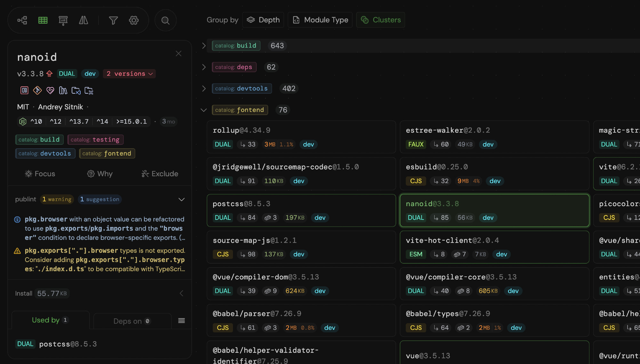The height and width of the screenshot is (364, 640).
Task: Click the warning triangle icon beside pkg.exports message
Action: click(17, 251)
